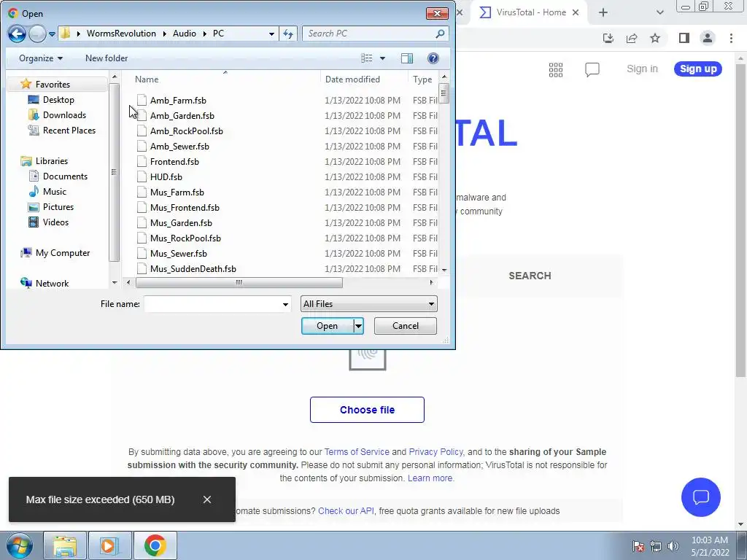This screenshot has width=747, height=560.
Task: Open the Music library
Action: pos(54,192)
